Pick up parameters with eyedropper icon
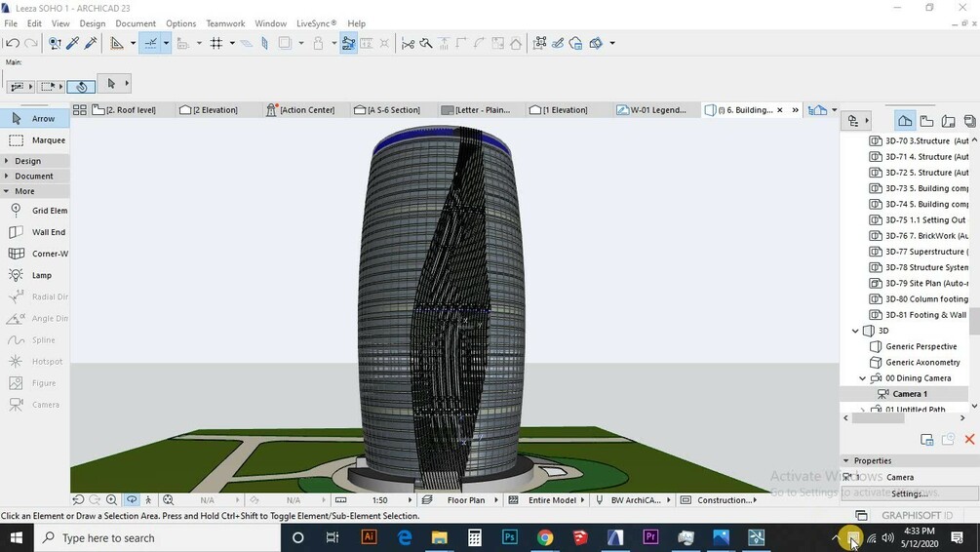The width and height of the screenshot is (980, 552). pos(72,43)
